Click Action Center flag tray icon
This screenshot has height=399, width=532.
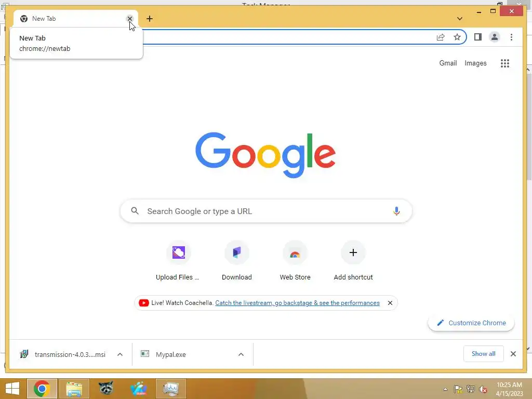click(458, 389)
